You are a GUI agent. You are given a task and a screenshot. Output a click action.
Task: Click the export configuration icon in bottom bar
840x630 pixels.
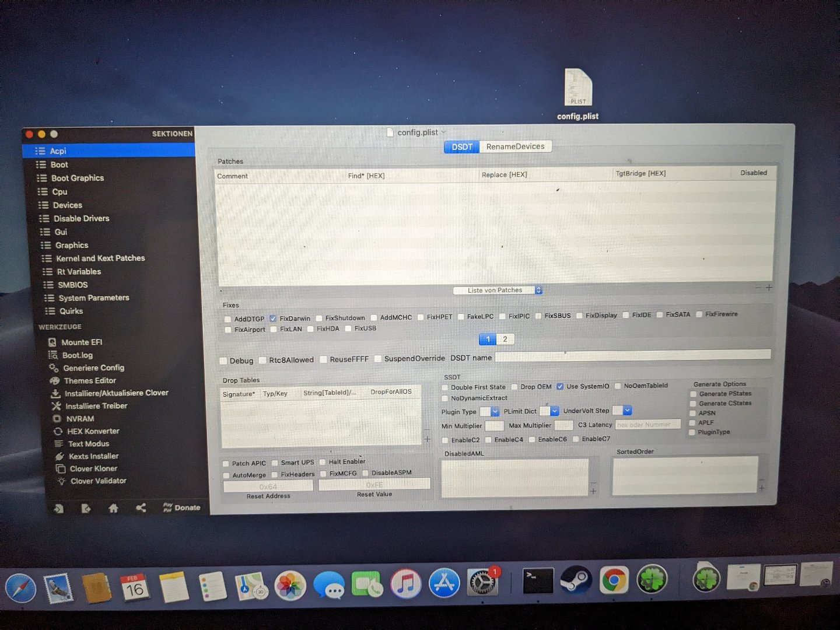[x=86, y=508]
